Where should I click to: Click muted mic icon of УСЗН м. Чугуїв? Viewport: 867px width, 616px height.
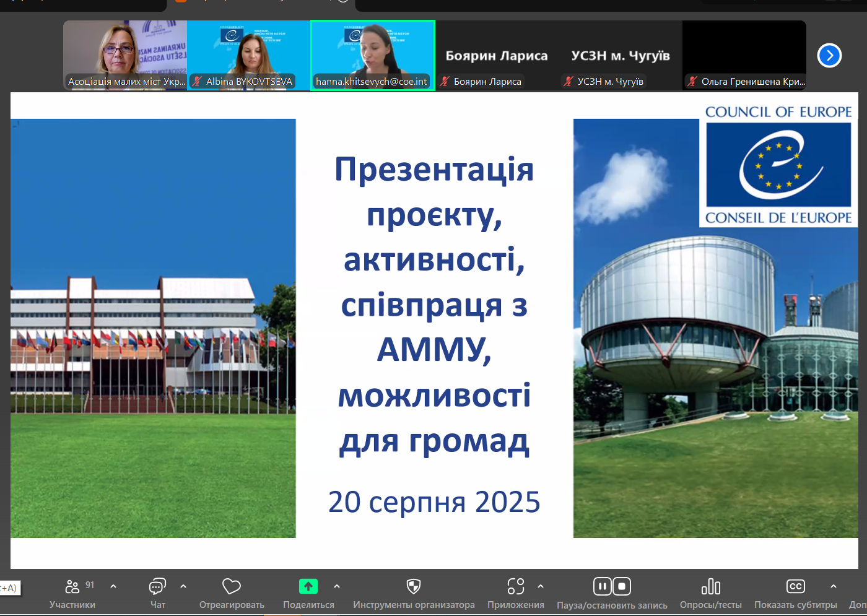click(x=569, y=81)
